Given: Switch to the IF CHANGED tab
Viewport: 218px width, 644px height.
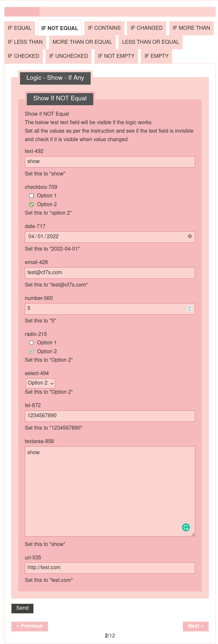Looking at the screenshot, I should pos(147,28).
